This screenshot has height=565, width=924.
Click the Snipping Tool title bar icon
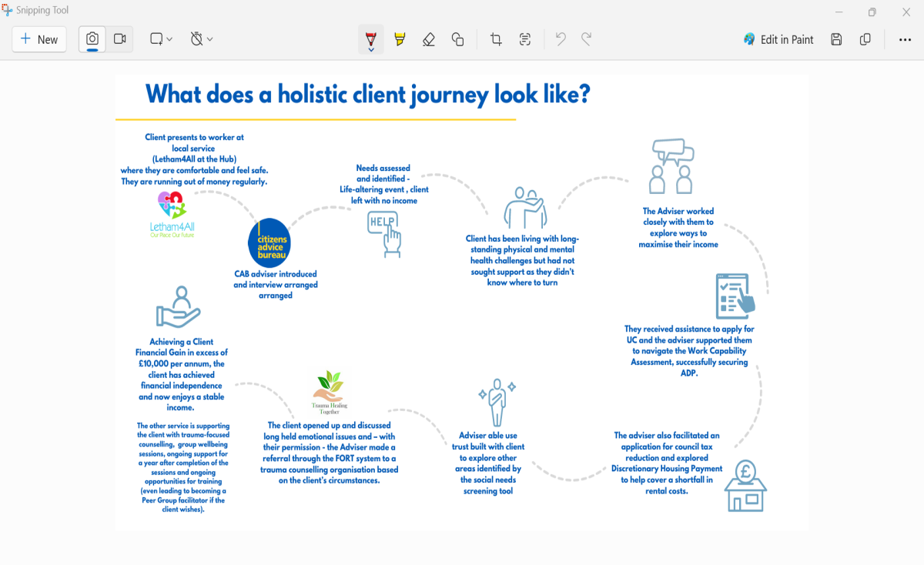[x=8, y=11]
